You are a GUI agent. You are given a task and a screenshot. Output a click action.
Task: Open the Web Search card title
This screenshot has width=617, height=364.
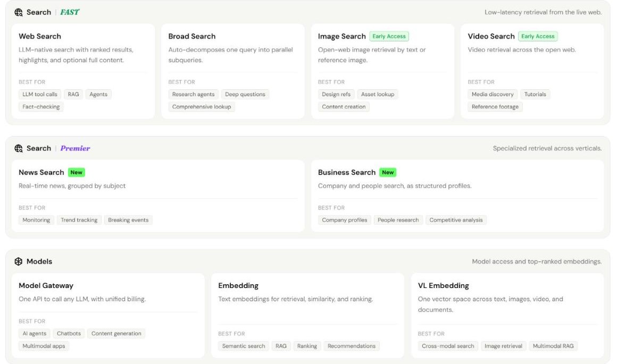click(40, 36)
